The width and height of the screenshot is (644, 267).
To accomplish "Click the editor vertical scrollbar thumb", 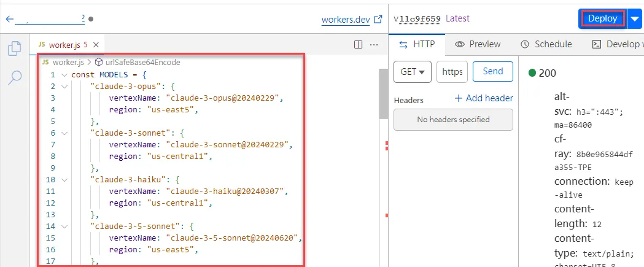I will point(383,94).
